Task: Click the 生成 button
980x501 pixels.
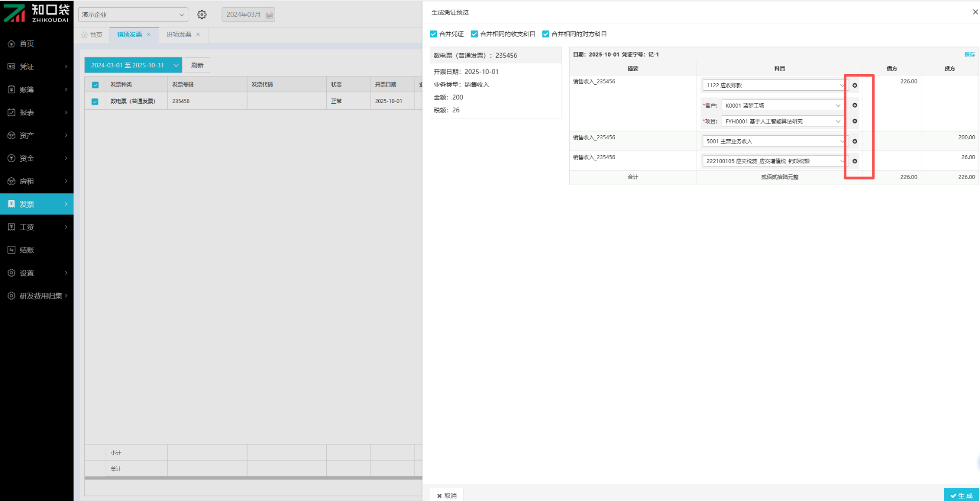Action: click(x=961, y=495)
